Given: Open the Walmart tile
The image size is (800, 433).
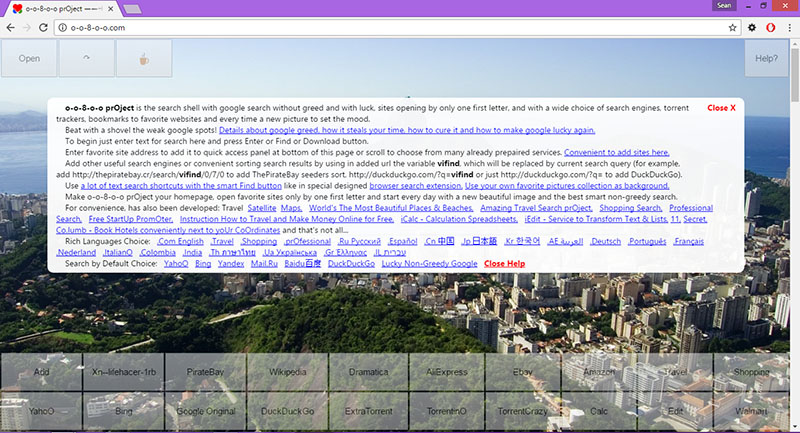Looking at the screenshot, I should pos(751,411).
